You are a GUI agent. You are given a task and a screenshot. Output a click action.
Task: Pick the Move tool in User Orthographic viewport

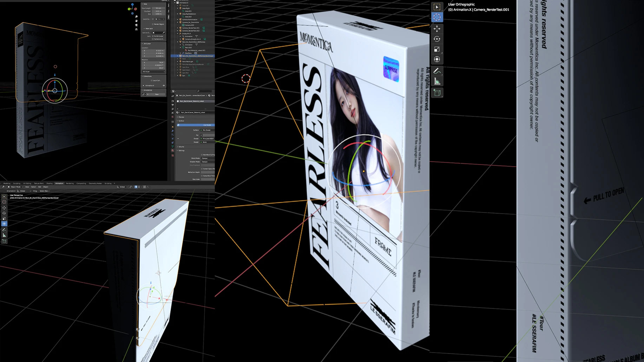click(x=437, y=28)
